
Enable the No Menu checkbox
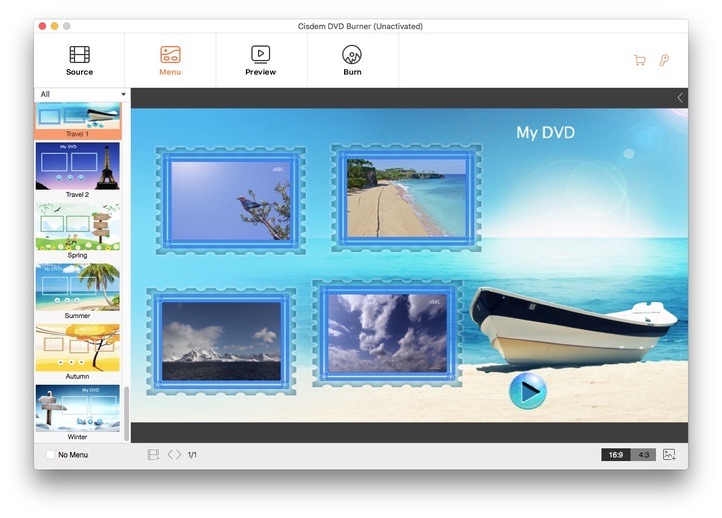coord(51,455)
